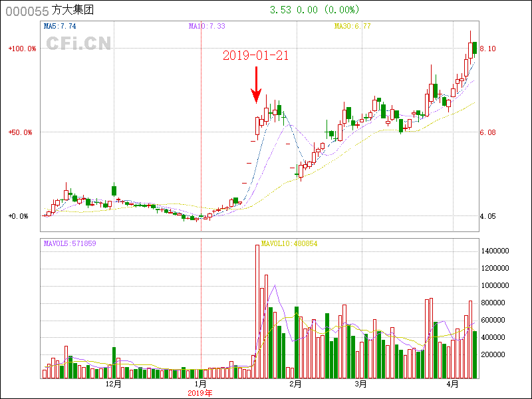Jump to the 2月 time axis label
Screen dimensions: 532x399
295,384
